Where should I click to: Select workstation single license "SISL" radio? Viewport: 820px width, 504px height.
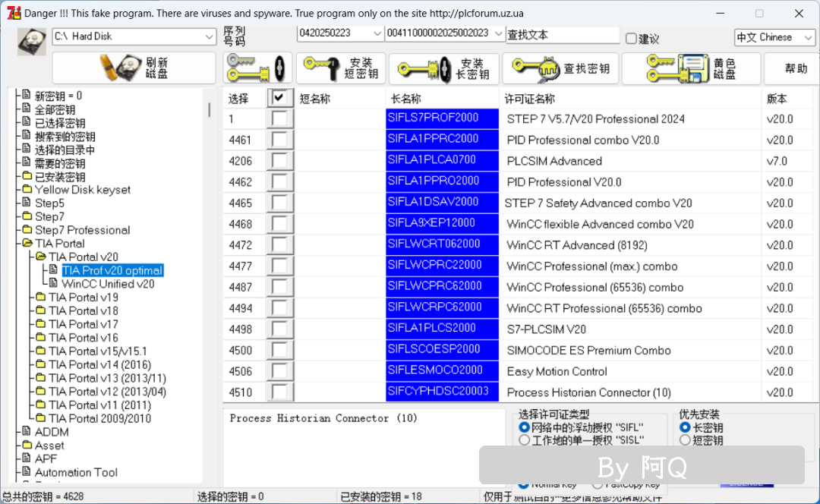524,440
